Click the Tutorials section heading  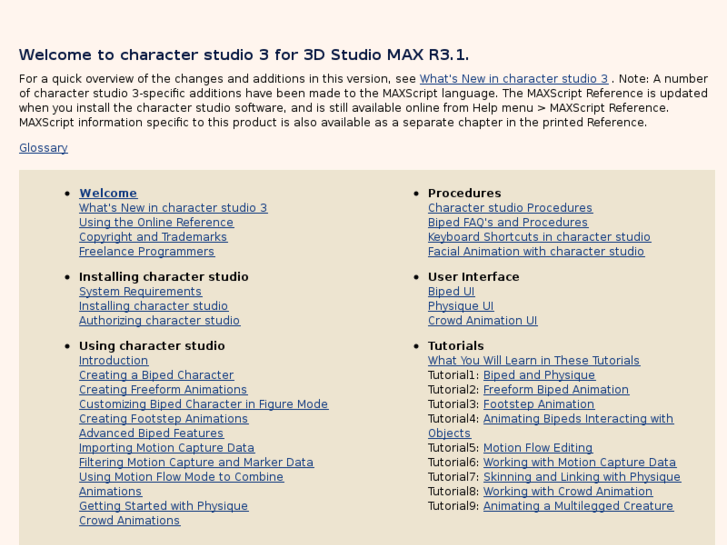coord(456,346)
